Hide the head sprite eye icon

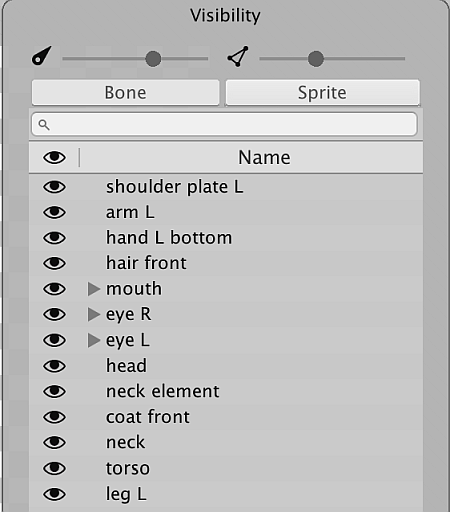tap(54, 366)
